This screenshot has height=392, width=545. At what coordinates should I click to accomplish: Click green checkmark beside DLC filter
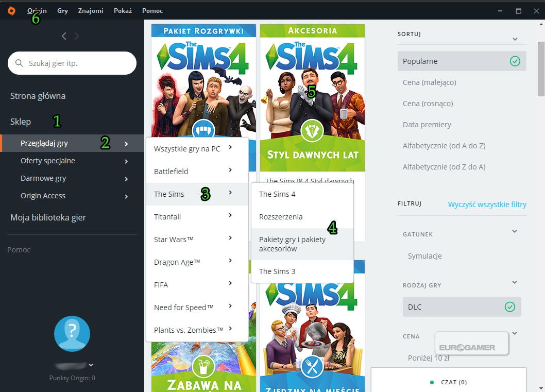[510, 307]
